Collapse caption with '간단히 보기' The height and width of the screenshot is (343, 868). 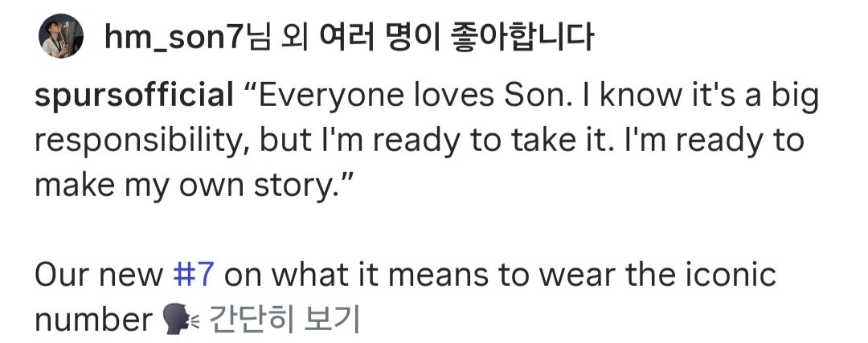[x=285, y=319]
